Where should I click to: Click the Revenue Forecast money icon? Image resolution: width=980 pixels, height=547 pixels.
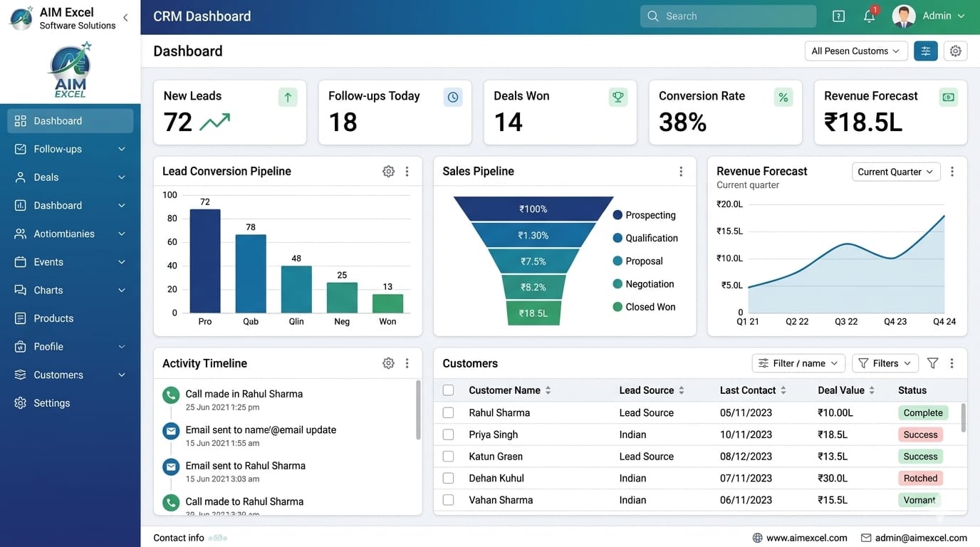[948, 98]
